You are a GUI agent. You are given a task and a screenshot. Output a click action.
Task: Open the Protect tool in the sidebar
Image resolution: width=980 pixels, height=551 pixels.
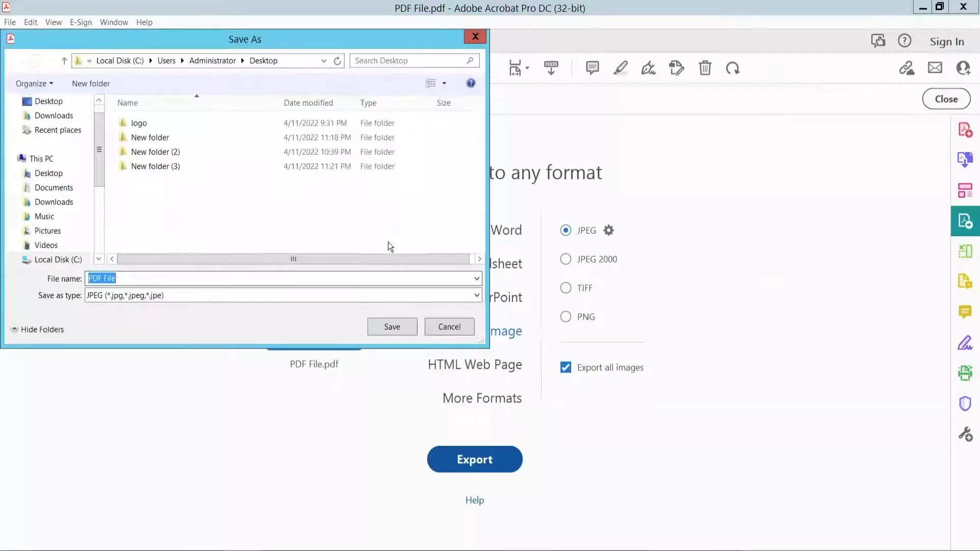[x=966, y=404]
